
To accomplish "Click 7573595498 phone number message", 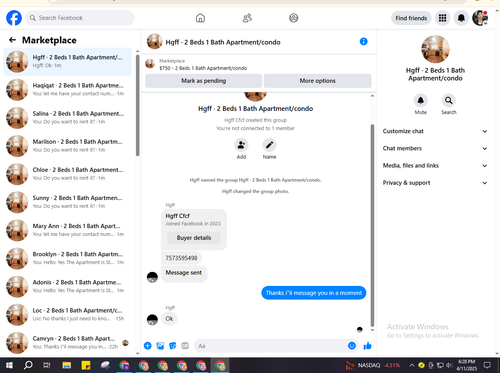I will [181, 258].
